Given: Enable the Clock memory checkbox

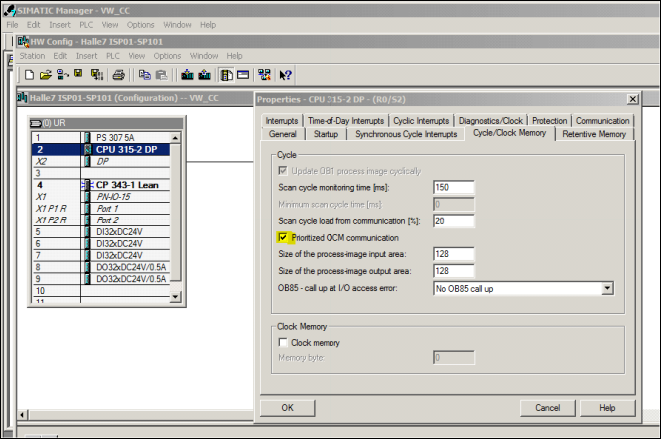Looking at the screenshot, I should pos(283,342).
